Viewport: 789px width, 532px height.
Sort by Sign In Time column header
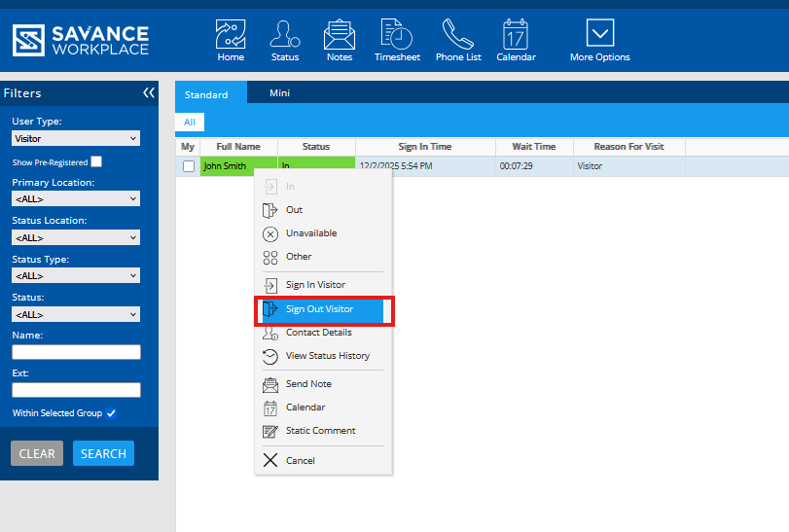point(425,147)
